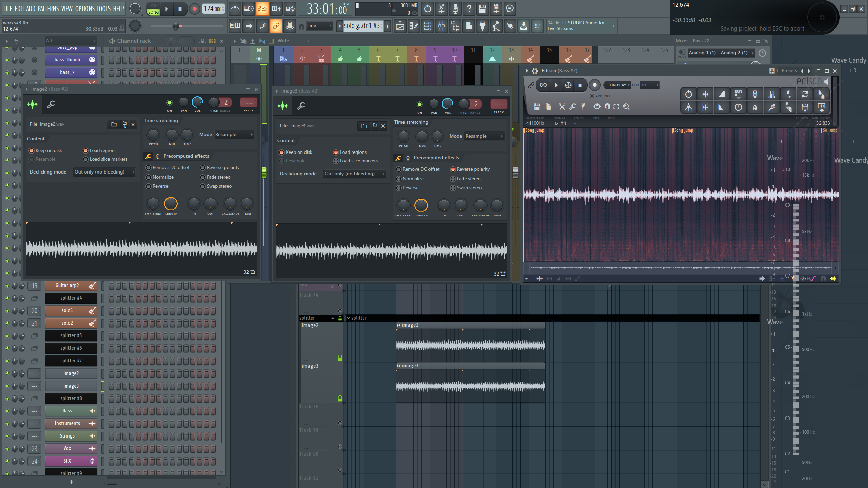Select the Guitar arp2 channel button
868x488 pixels.
point(71,286)
